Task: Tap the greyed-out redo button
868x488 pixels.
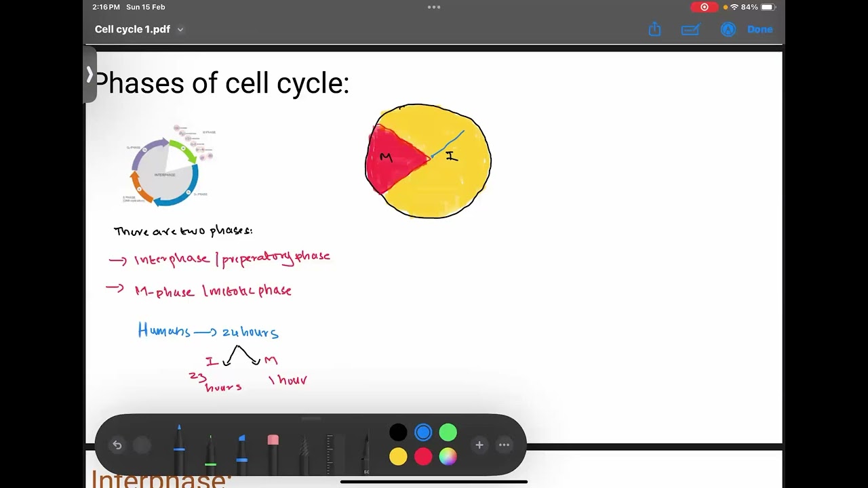Action: click(x=142, y=445)
